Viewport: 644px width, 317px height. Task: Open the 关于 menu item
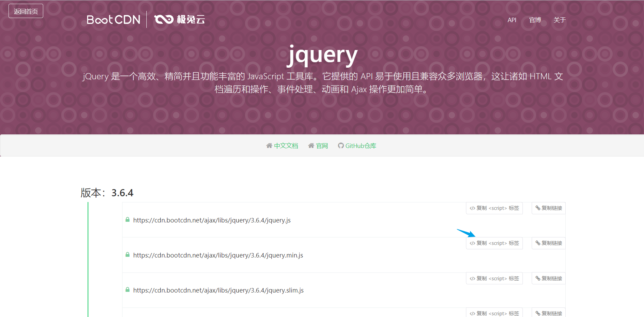(x=560, y=20)
